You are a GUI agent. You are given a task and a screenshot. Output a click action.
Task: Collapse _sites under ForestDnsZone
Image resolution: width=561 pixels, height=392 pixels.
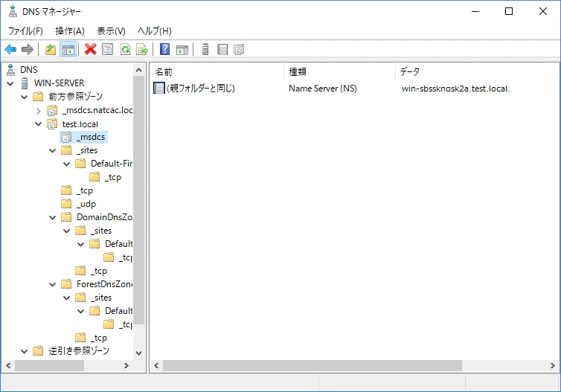pyautogui.click(x=66, y=298)
